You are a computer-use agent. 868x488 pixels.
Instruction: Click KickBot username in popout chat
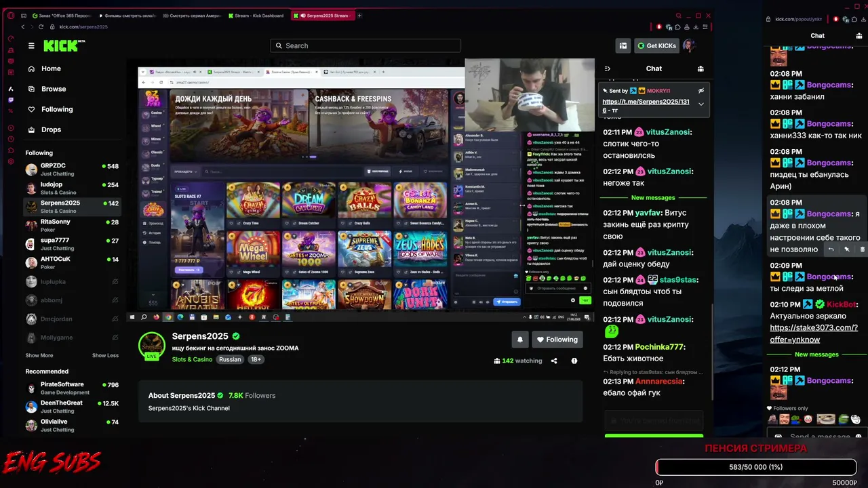click(842, 305)
